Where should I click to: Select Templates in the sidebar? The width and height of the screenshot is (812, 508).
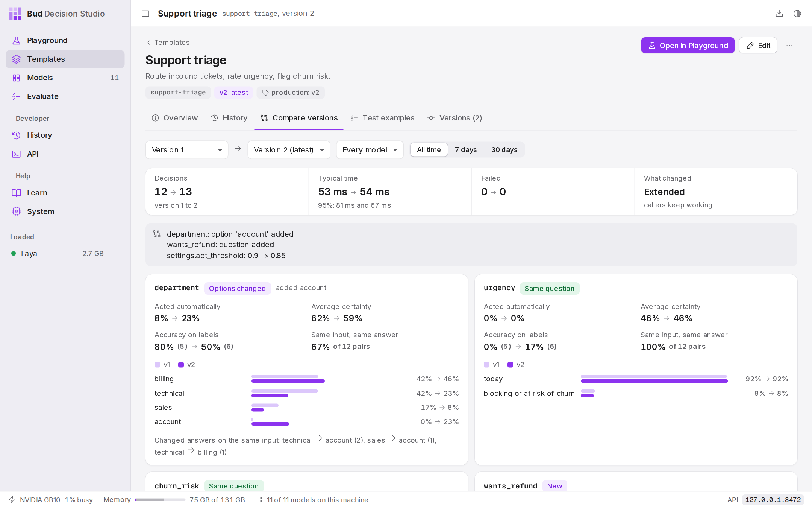[65, 59]
